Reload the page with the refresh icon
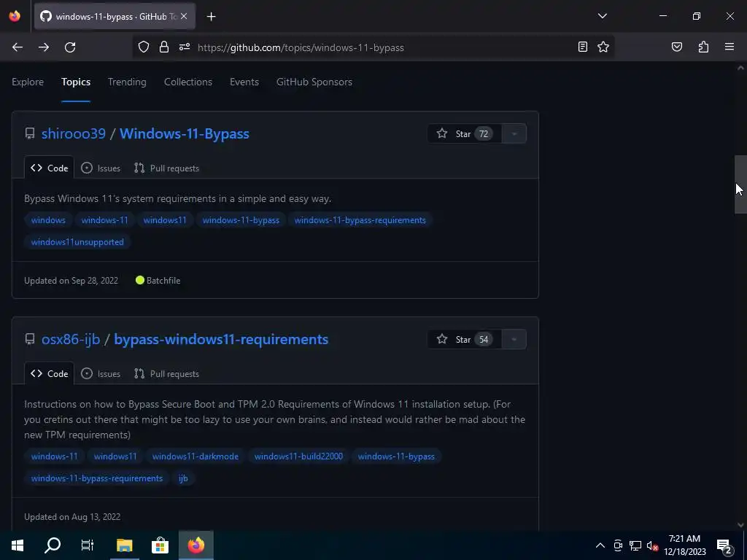Screen dimensions: 747x560 [70, 47]
